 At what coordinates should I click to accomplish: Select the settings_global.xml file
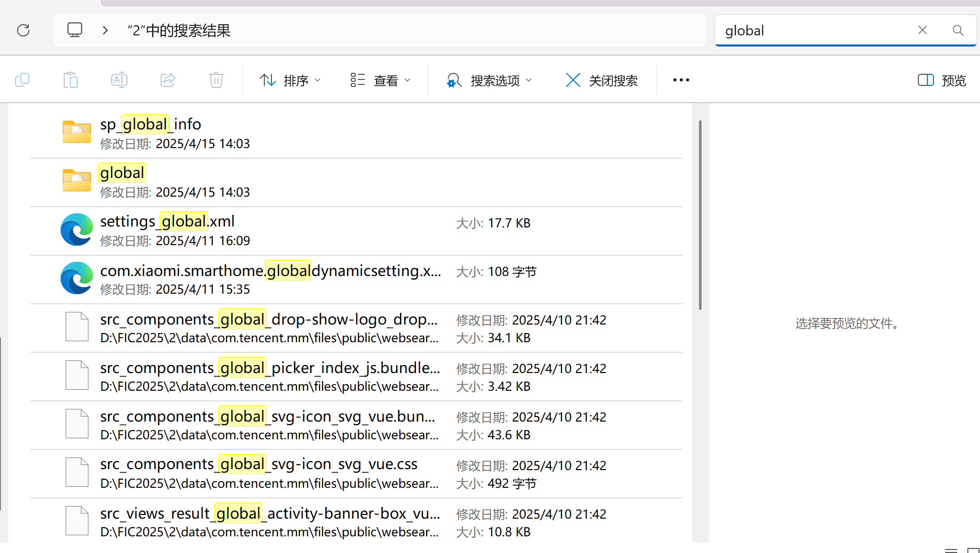(x=356, y=231)
